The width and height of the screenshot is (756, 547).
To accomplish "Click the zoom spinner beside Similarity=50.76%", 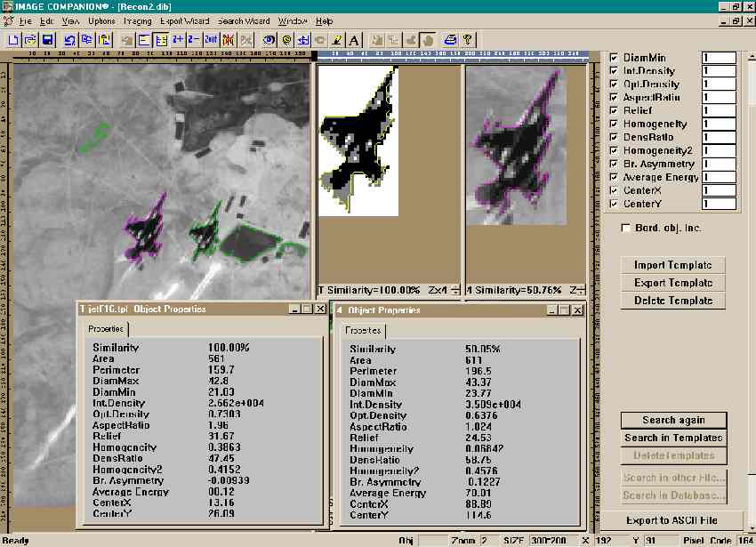I will (582, 290).
